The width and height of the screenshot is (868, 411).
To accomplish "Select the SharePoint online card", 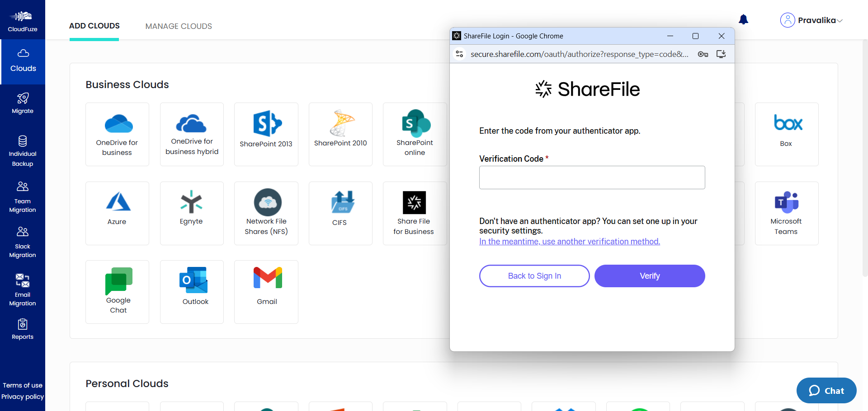I will point(415,134).
